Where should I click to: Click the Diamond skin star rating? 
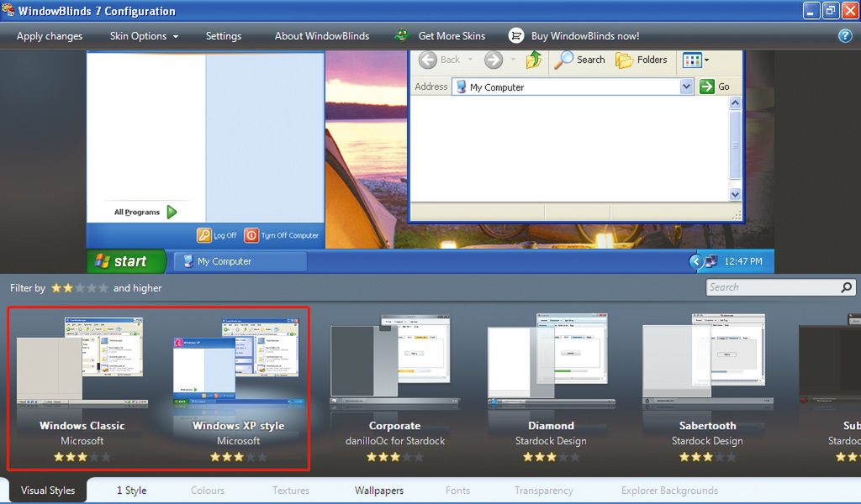(551, 457)
